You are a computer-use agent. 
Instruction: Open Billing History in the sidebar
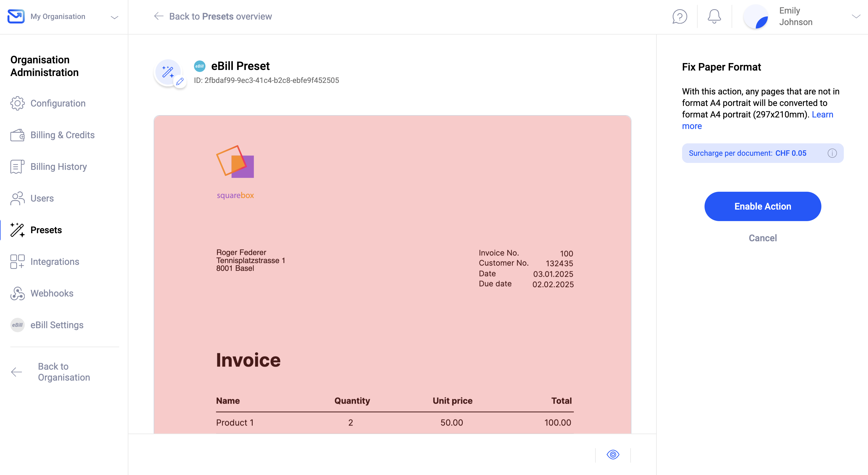pyautogui.click(x=59, y=166)
